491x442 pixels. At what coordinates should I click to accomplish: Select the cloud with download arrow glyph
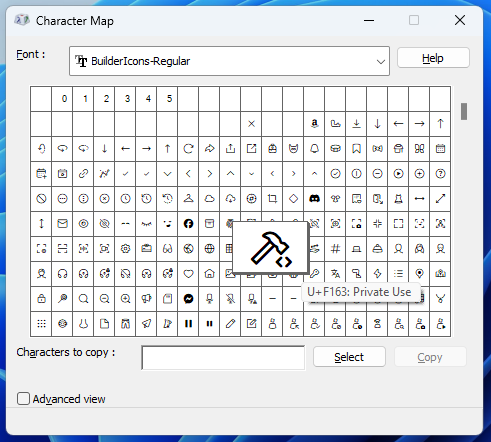click(230, 199)
